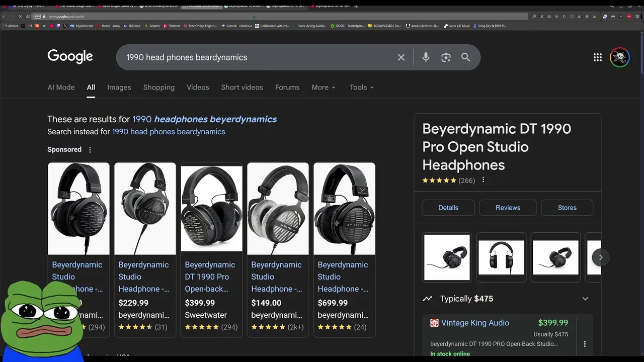The height and width of the screenshot is (362, 644).
Task: Select the second product thumbnail, front-facing headphones
Action: click(x=501, y=257)
